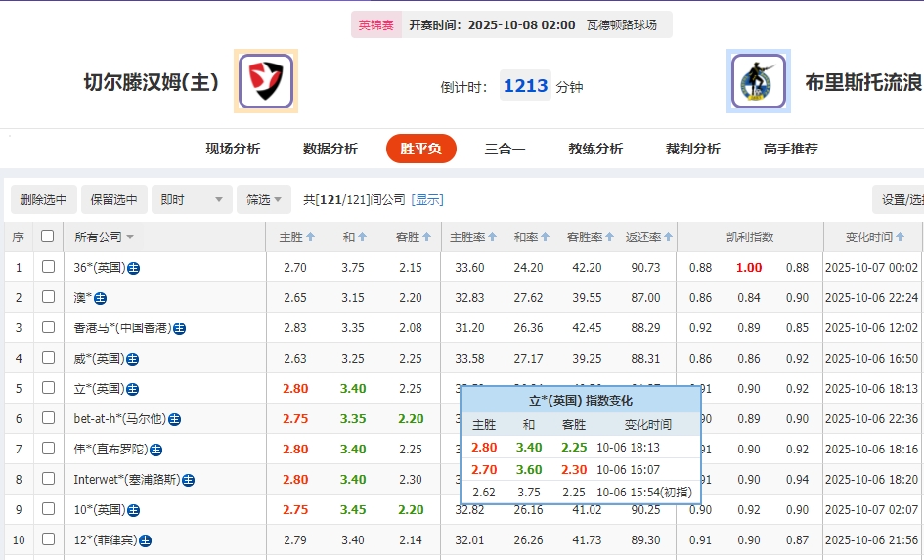924x560 pixels.
Task: Sort by 返还率 column arrow
Action: pyautogui.click(x=668, y=237)
